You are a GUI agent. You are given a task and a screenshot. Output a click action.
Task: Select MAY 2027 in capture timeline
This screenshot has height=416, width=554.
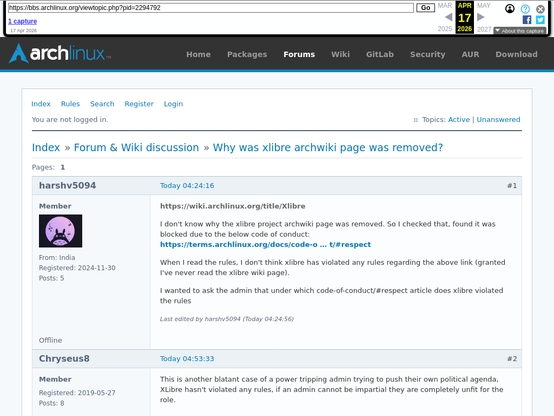point(484,17)
